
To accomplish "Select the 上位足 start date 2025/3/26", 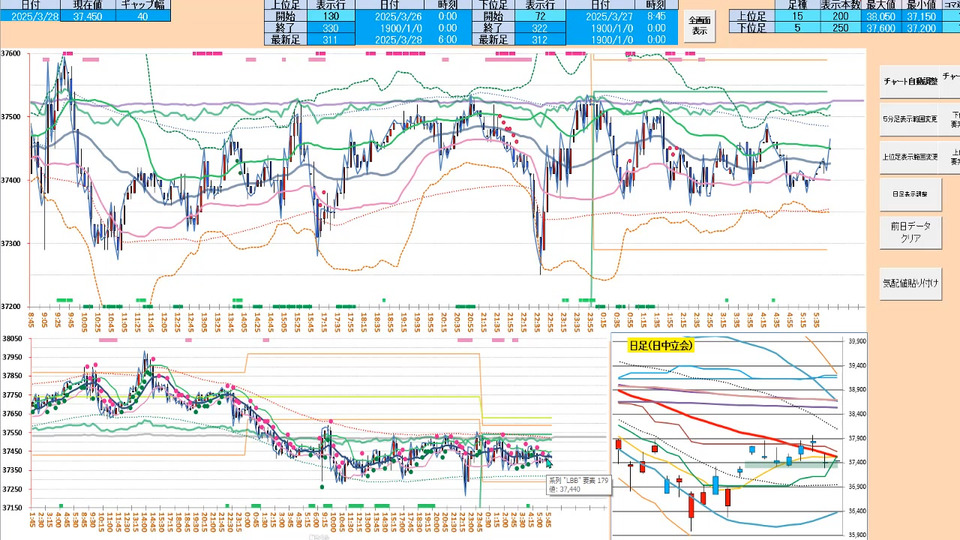I will [390, 17].
